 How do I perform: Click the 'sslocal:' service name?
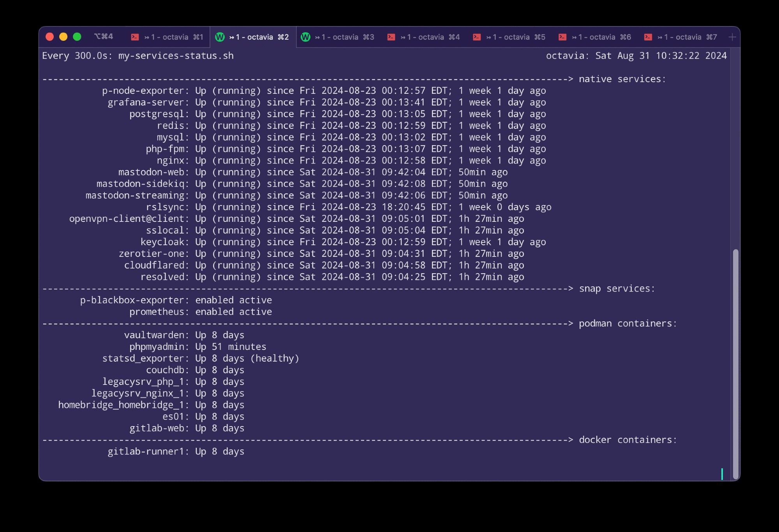167,230
